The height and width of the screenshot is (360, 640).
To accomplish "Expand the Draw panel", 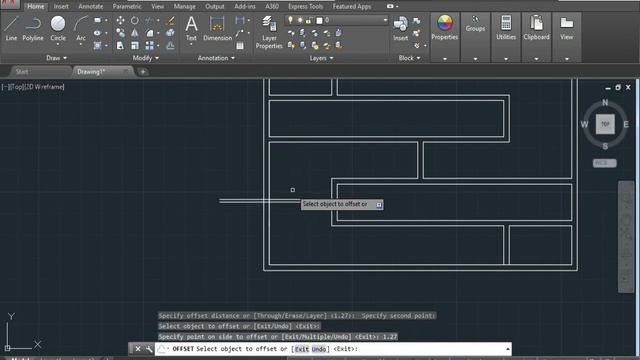I will click(56, 58).
